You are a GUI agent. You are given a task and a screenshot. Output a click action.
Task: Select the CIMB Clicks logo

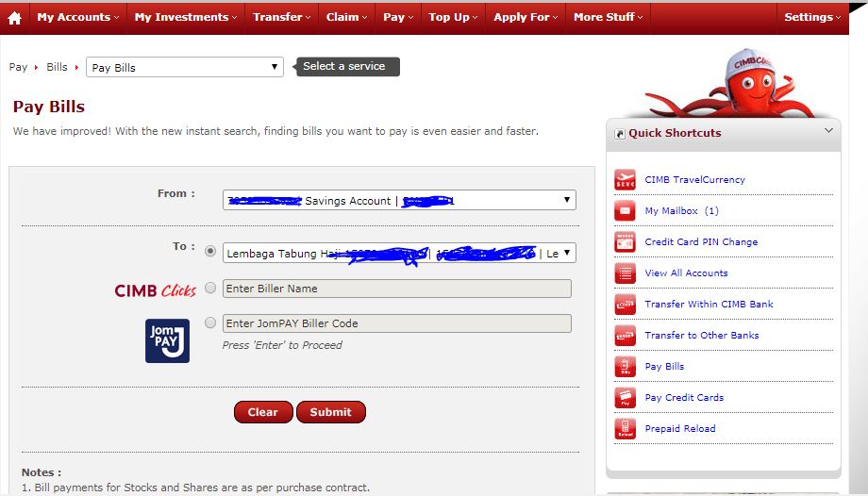(155, 290)
